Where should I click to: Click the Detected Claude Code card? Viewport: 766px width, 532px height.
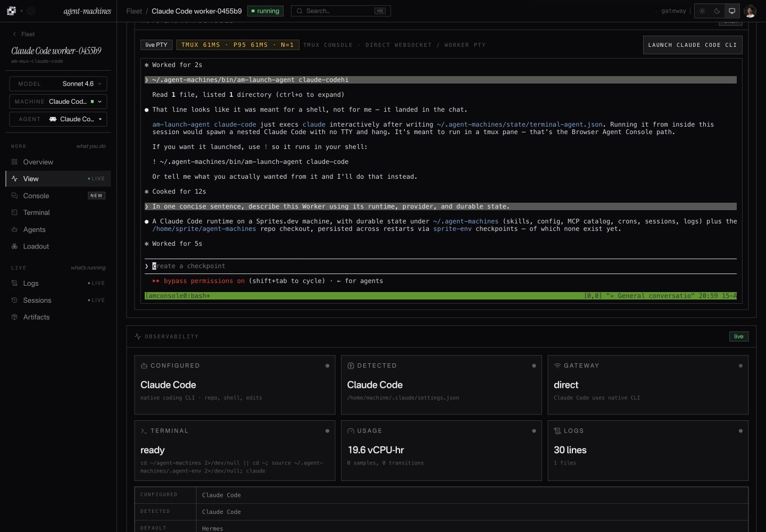(442, 385)
